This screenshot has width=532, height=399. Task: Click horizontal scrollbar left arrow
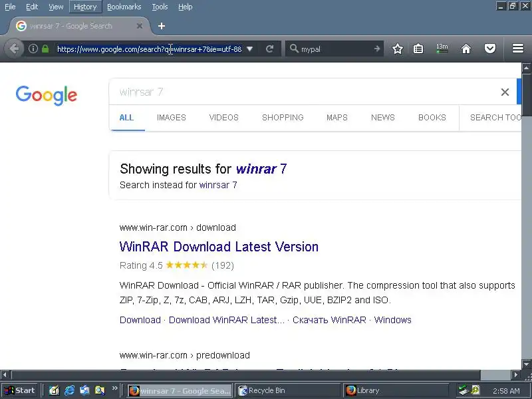pyautogui.click(x=5, y=374)
